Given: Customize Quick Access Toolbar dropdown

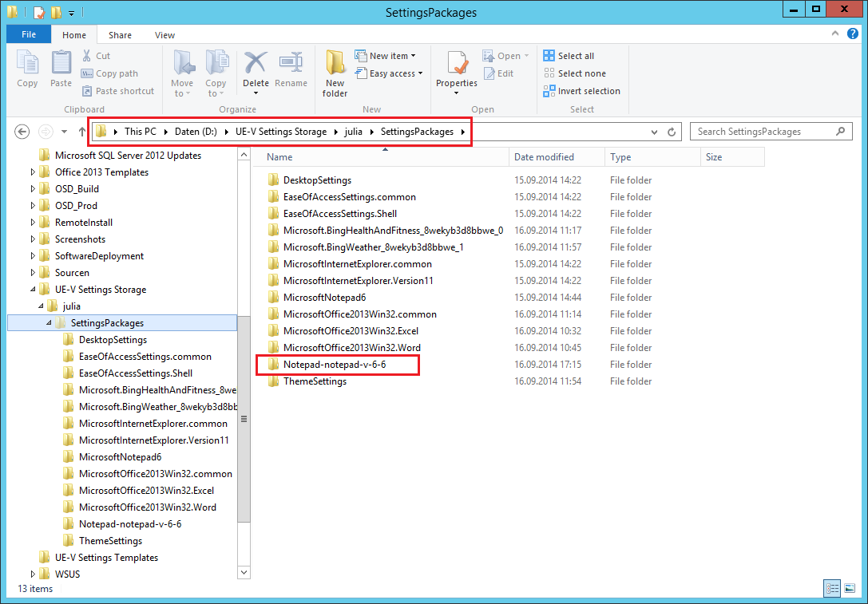Looking at the screenshot, I should tap(71, 13).
